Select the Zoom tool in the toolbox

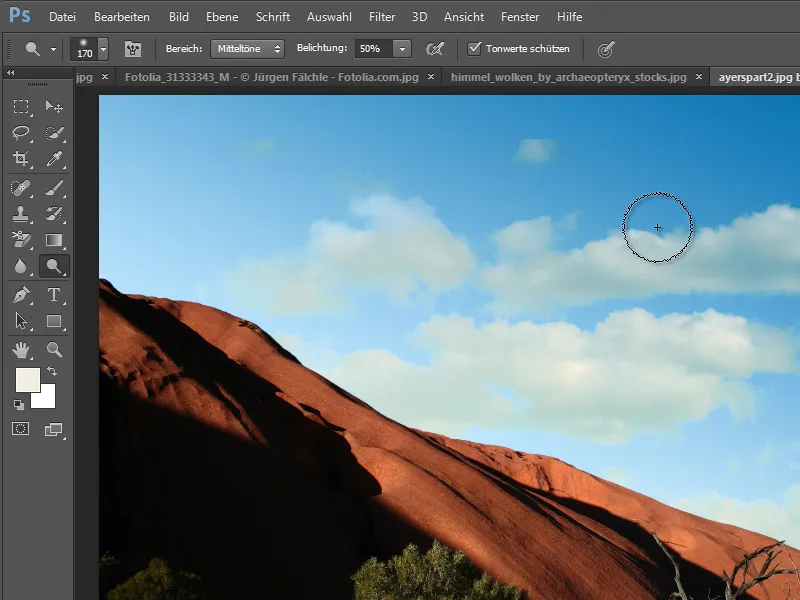54,350
